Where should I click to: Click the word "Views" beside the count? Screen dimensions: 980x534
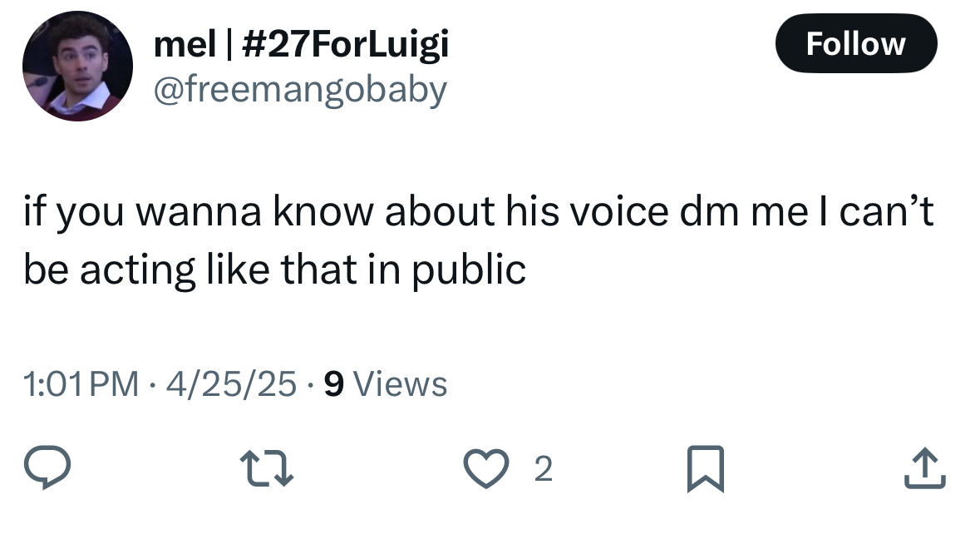(x=400, y=384)
